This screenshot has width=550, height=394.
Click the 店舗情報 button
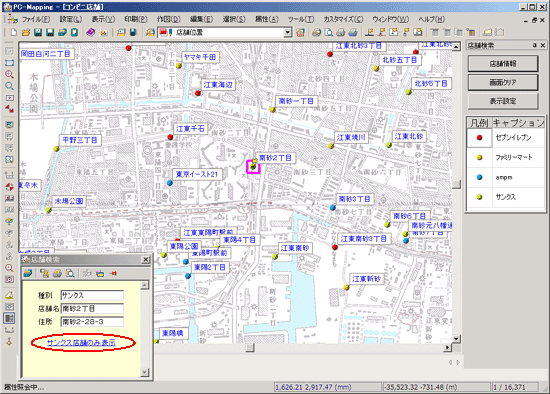pyautogui.click(x=503, y=64)
